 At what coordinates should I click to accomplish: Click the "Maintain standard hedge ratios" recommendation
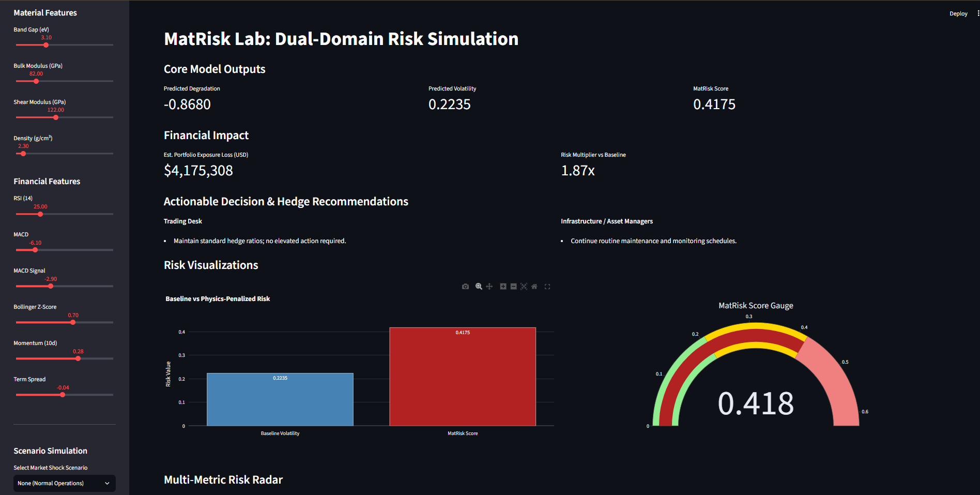pyautogui.click(x=260, y=241)
